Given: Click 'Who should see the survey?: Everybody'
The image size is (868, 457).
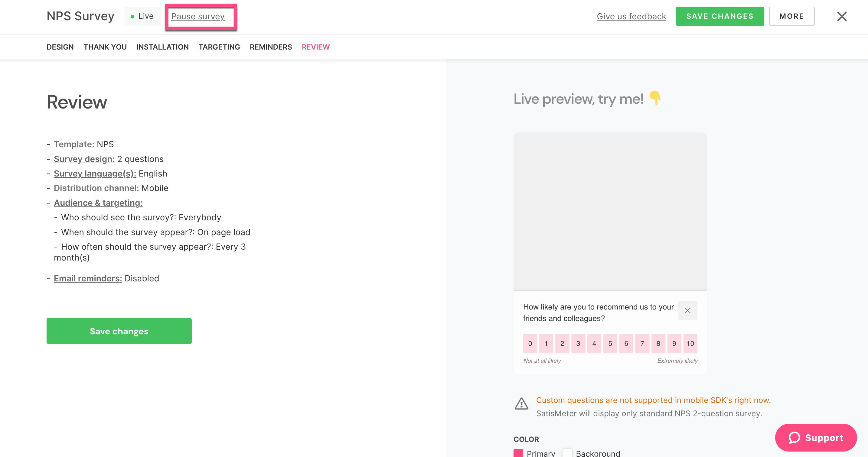Looking at the screenshot, I should tap(141, 217).
